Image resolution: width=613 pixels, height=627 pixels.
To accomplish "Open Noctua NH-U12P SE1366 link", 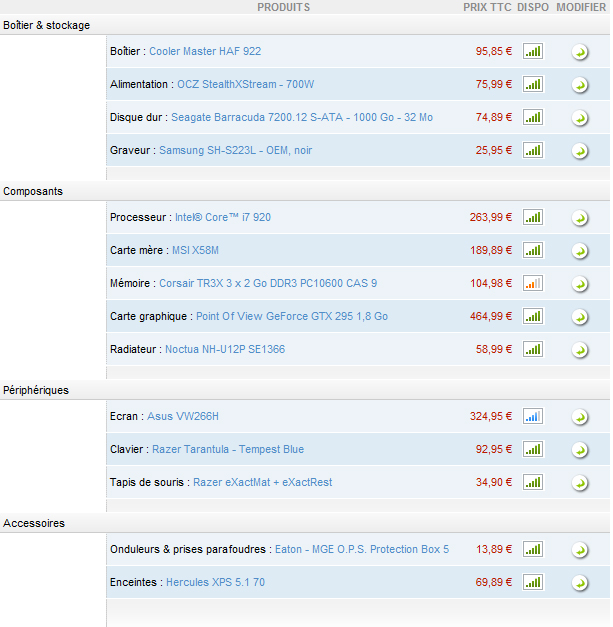I will point(224,349).
